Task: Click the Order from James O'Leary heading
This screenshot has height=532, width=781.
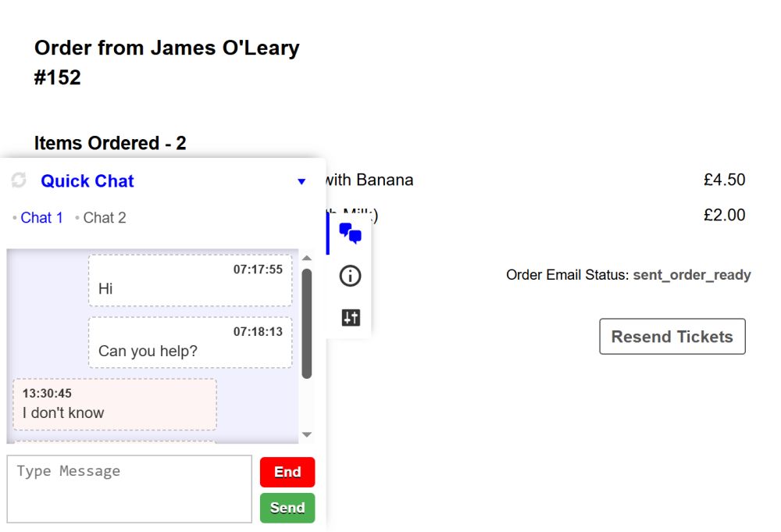Action: [167, 62]
